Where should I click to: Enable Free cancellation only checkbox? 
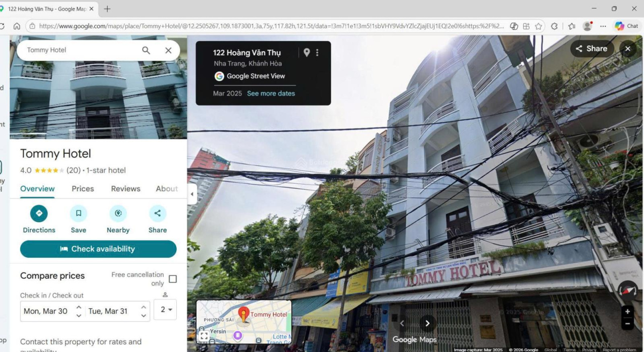tap(173, 279)
